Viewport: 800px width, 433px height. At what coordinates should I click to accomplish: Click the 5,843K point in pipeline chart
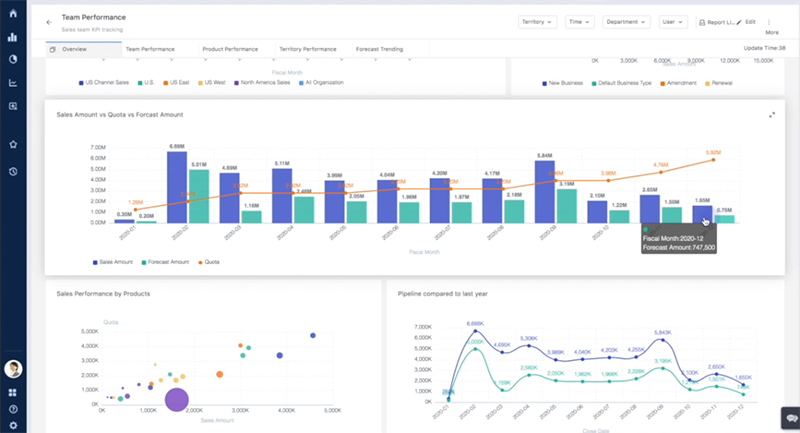click(x=663, y=340)
